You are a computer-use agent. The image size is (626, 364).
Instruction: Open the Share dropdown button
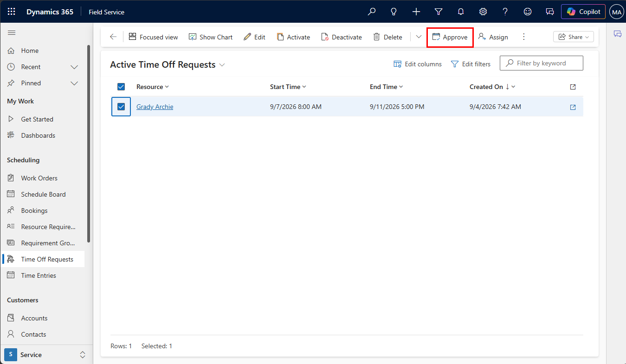coord(574,37)
